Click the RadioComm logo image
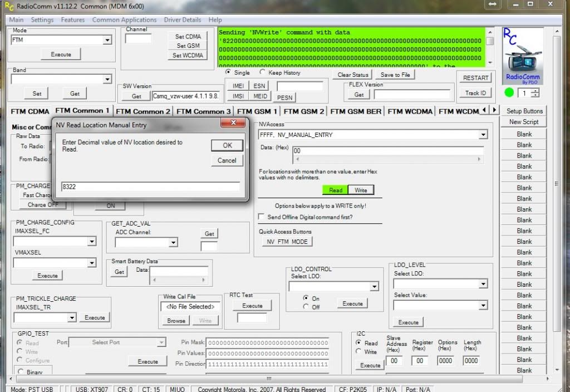570x392 pixels. (x=523, y=56)
